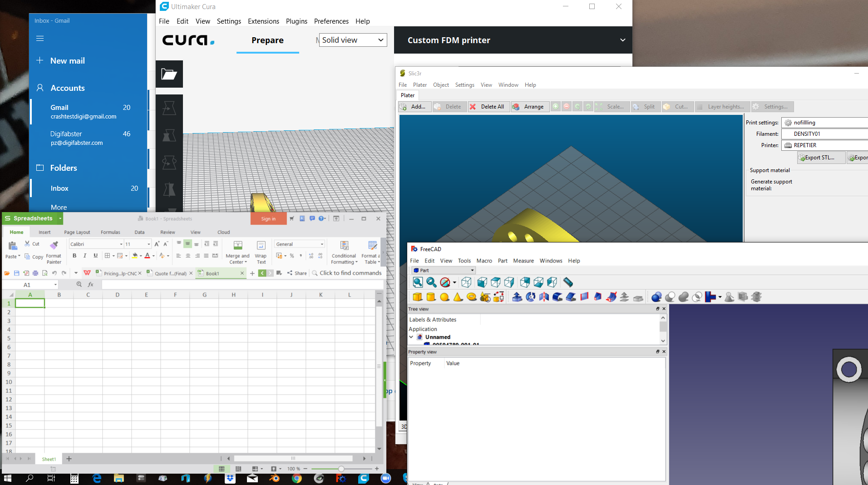Click the Save icon in Spreadsheets quick toolbar
This screenshot has height=485, width=868.
pos(16,273)
